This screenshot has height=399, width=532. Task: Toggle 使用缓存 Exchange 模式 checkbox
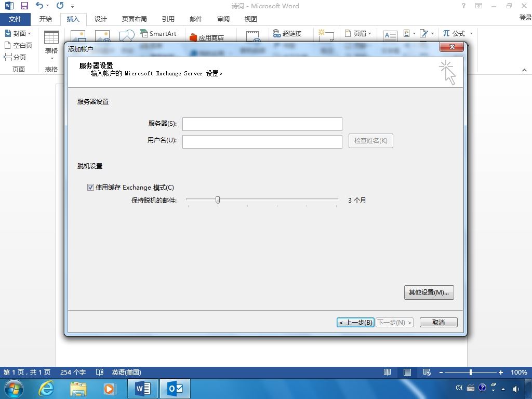[x=90, y=187]
